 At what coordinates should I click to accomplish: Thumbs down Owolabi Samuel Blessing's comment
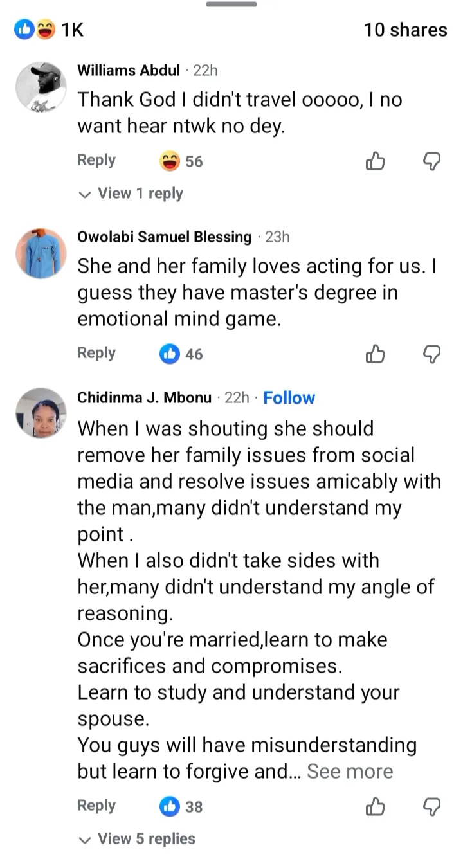432,353
